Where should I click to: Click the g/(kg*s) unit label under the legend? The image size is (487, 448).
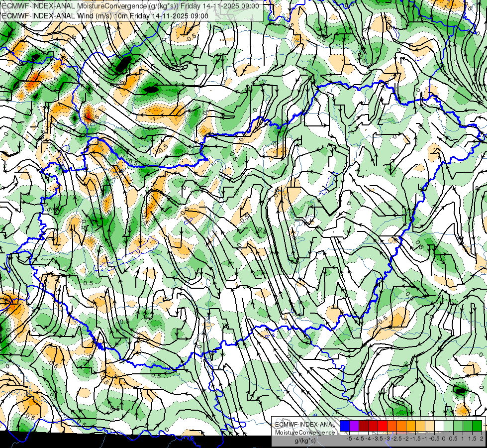tap(305, 441)
